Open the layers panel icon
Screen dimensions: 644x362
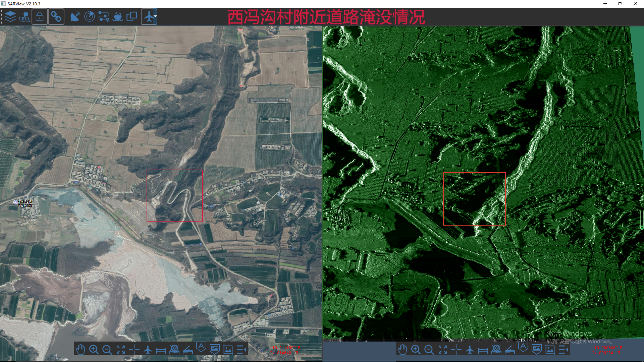10,16
